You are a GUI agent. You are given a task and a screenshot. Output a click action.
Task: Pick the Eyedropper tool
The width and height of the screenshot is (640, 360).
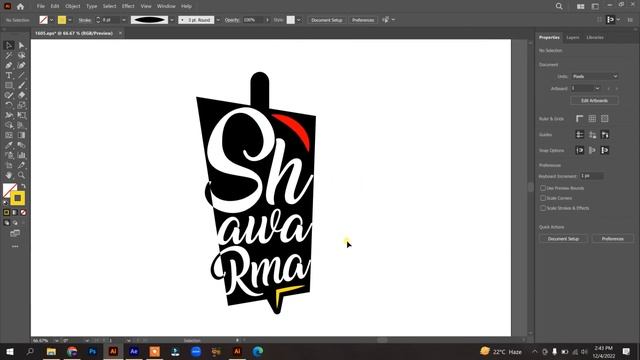9,145
